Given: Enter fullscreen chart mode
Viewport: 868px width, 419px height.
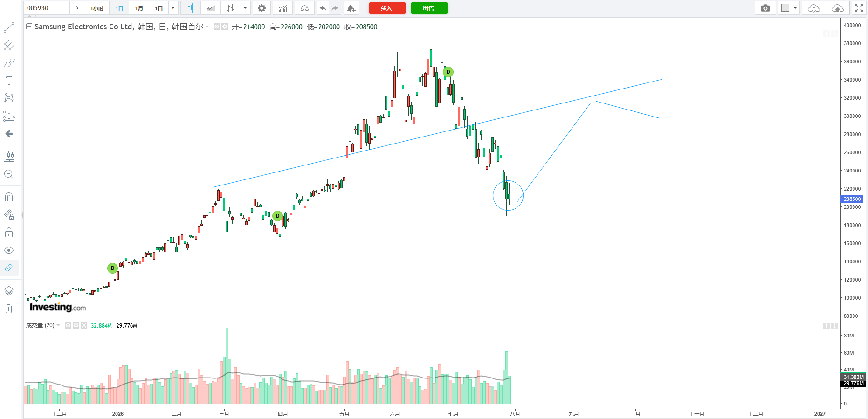Looking at the screenshot, I should coord(859,8).
